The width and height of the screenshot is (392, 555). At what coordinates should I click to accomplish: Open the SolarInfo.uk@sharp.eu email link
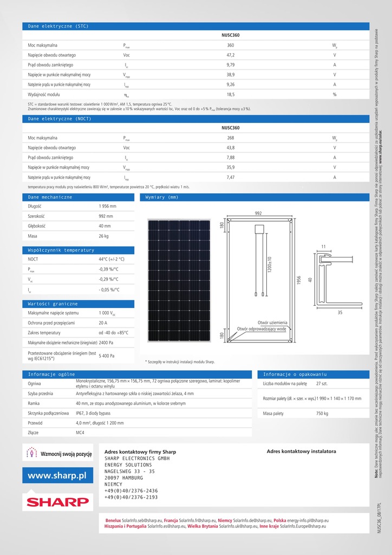[x=238, y=527]
